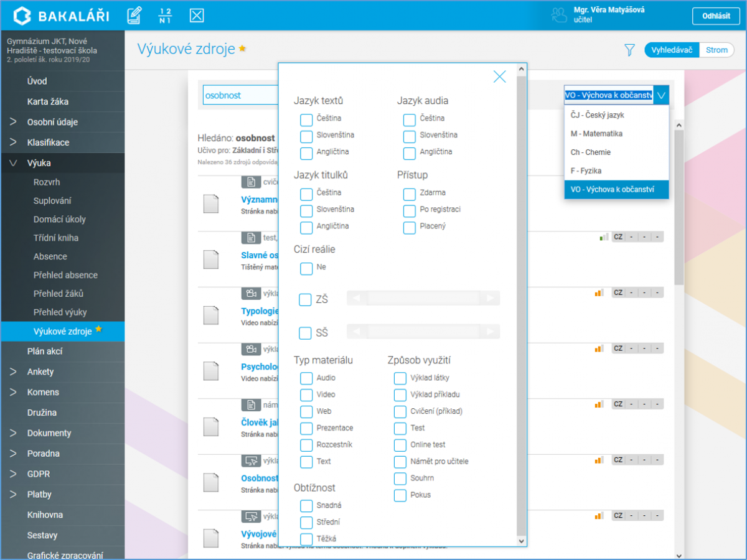Screen dimensions: 747x560
Task: Check Čeština under Jazyk textů
Action: pos(306,119)
